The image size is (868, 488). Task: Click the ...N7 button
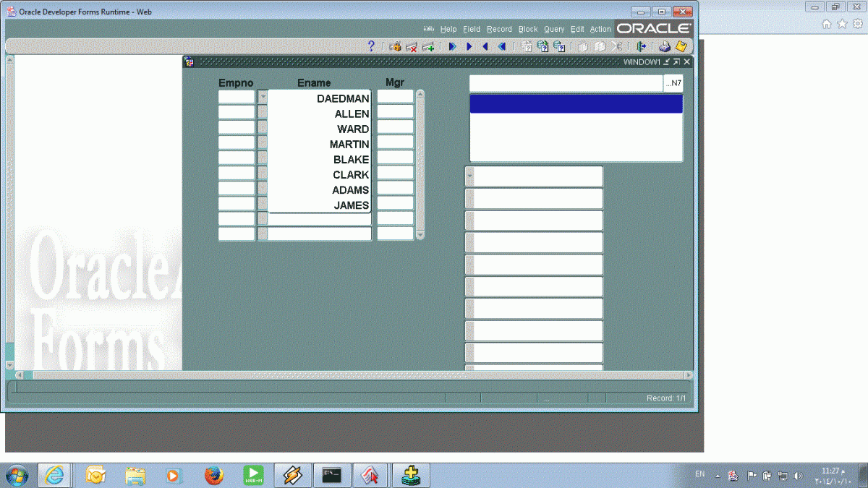click(x=673, y=84)
